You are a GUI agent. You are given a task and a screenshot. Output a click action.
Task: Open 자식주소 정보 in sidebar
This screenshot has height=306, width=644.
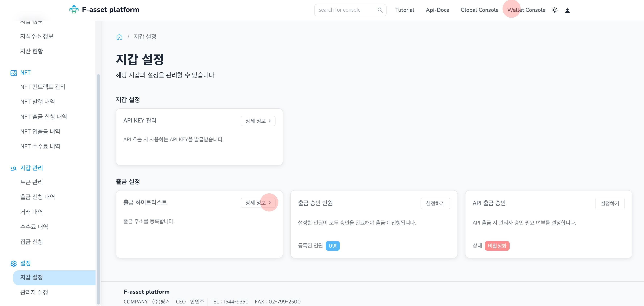(x=37, y=36)
